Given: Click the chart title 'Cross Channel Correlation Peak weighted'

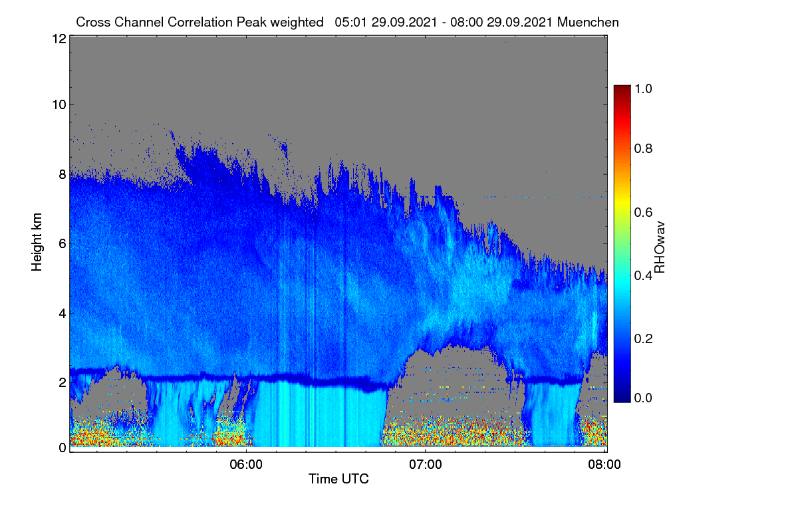Looking at the screenshot, I should (x=199, y=22).
